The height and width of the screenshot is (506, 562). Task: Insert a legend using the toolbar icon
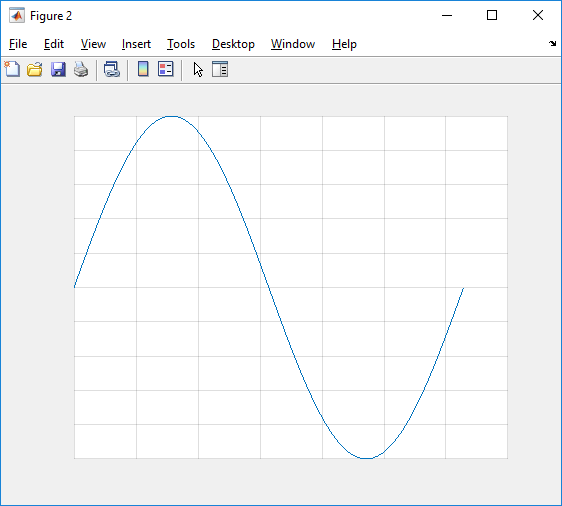point(166,69)
